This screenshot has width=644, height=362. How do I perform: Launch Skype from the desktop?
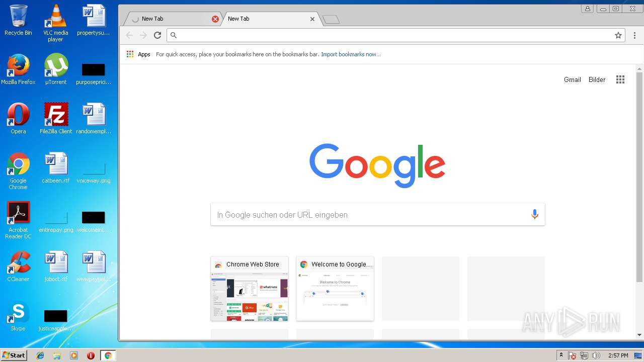18,316
